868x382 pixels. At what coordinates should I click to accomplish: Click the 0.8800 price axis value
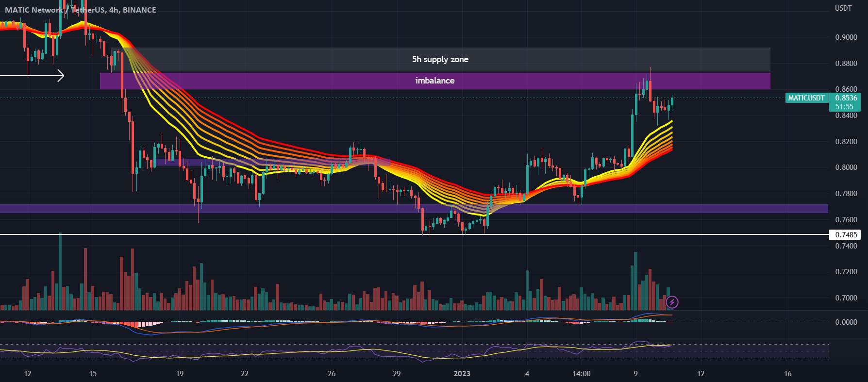(846, 64)
